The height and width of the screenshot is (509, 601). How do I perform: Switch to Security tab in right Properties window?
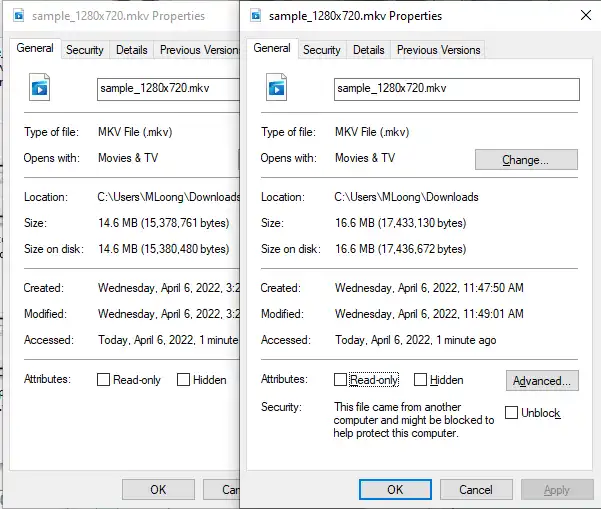322,50
